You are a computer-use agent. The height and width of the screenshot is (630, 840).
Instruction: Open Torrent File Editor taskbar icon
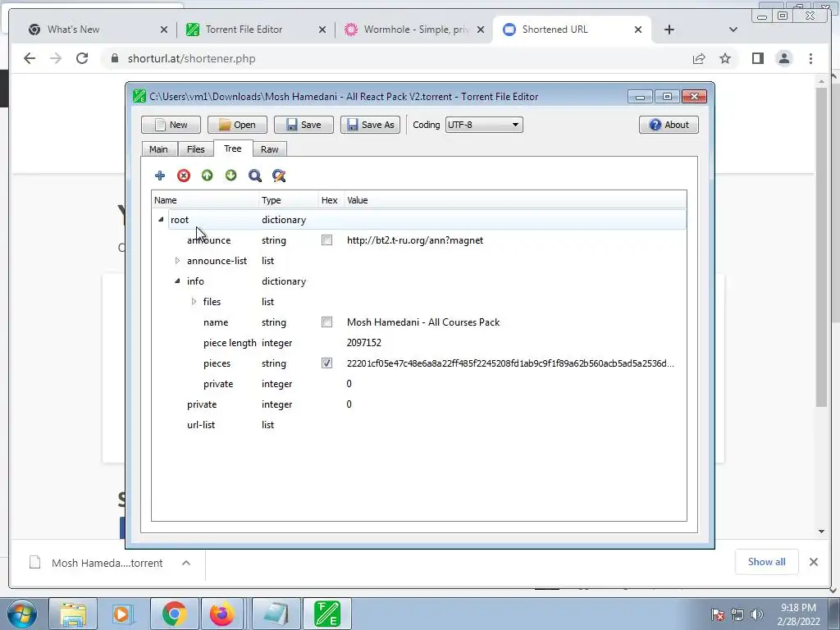point(326,614)
